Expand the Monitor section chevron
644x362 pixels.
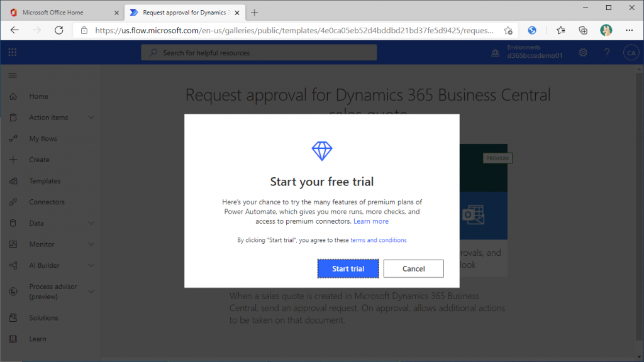click(91, 244)
